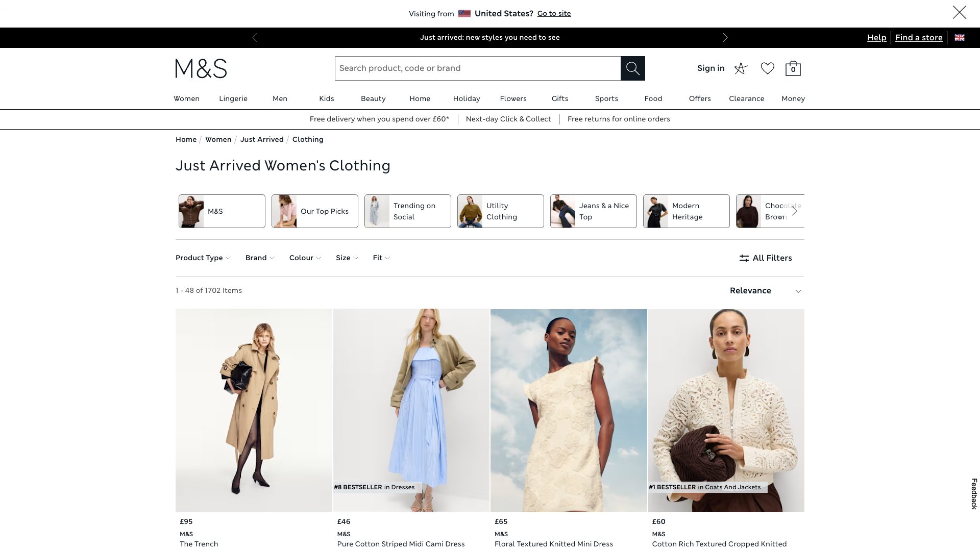
Task: Expand the Colour filter dropdown
Action: (x=305, y=258)
